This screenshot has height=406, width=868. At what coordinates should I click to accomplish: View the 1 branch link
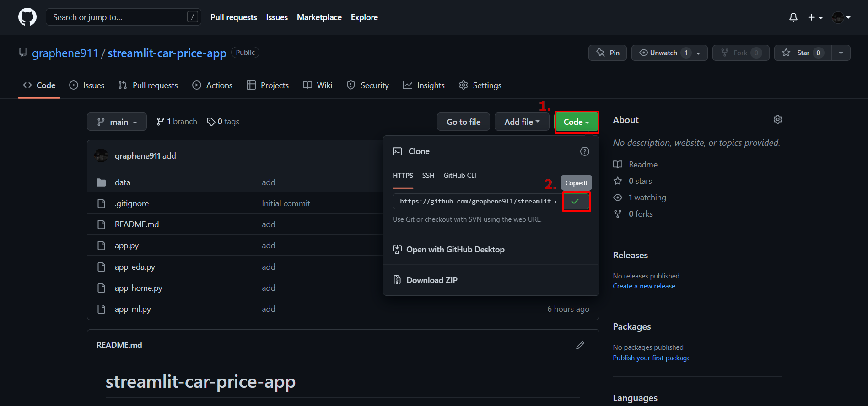(x=177, y=122)
